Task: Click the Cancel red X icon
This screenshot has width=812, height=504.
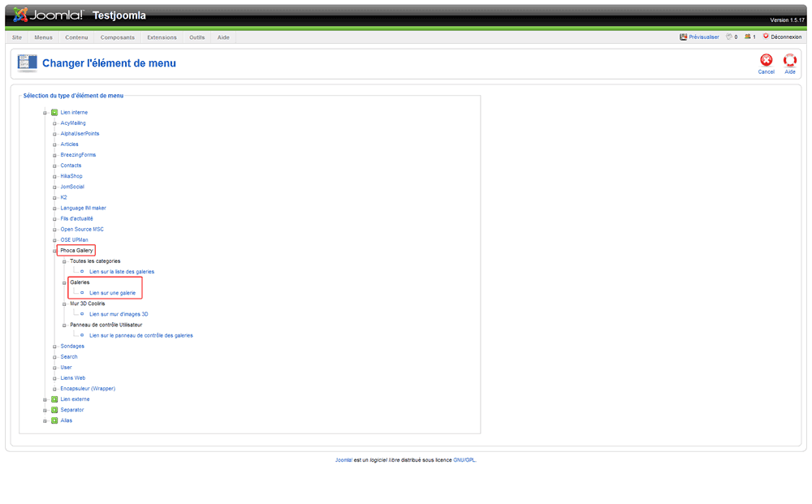Action: pyautogui.click(x=766, y=61)
